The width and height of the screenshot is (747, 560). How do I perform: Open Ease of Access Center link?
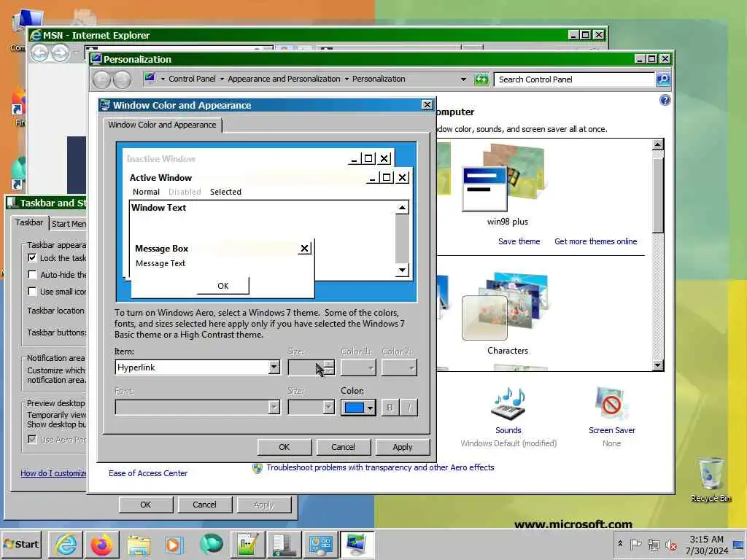tap(147, 473)
